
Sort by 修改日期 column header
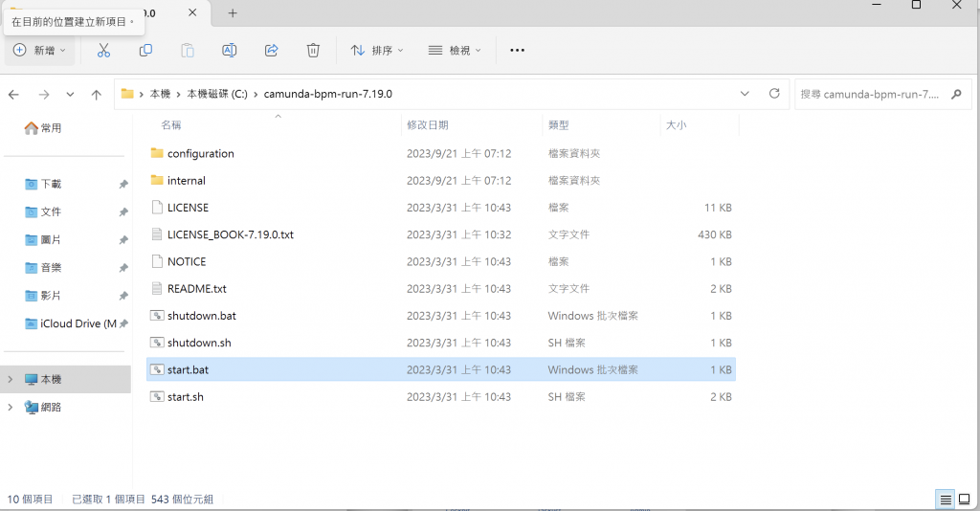428,125
